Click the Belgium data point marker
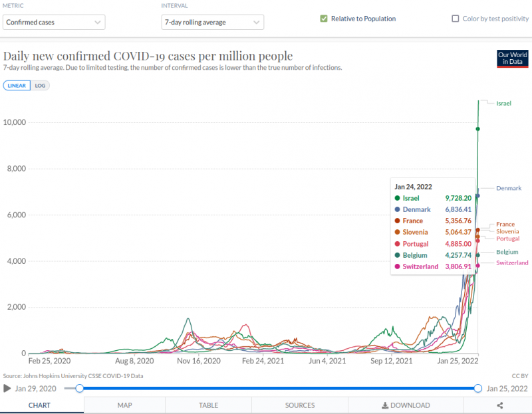This screenshot has height=414, width=532. click(x=477, y=255)
